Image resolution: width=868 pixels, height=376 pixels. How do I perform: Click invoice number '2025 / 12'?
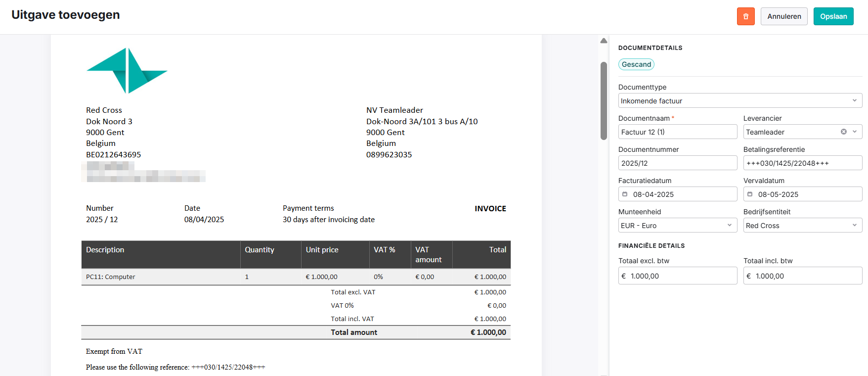[x=102, y=220]
